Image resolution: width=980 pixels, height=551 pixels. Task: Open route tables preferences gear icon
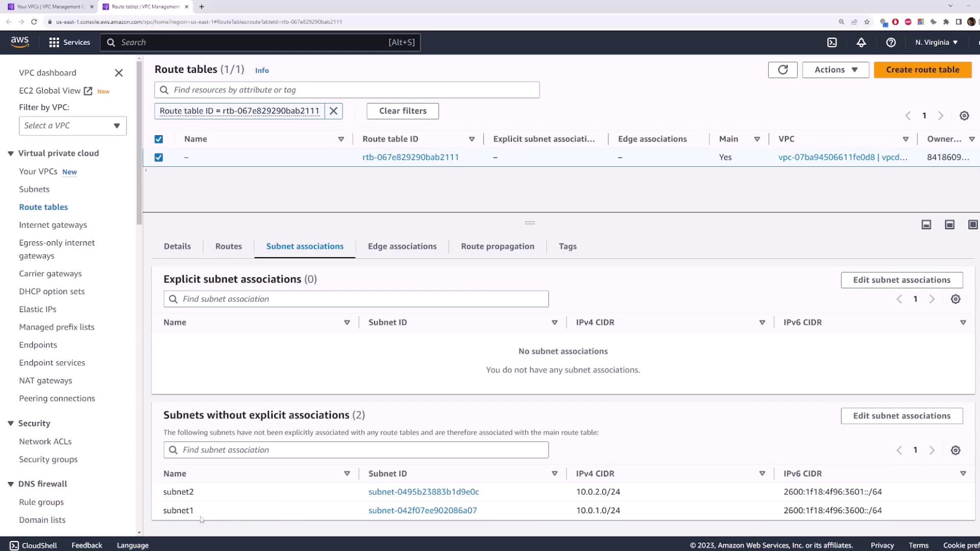(964, 116)
